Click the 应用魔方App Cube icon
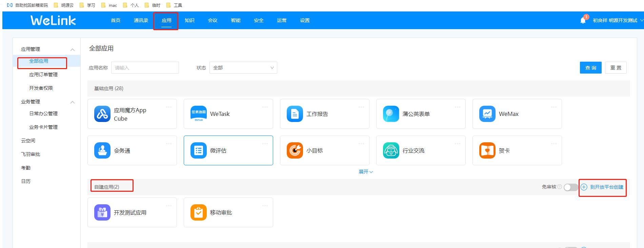The height and width of the screenshot is (248, 644). pos(102,114)
